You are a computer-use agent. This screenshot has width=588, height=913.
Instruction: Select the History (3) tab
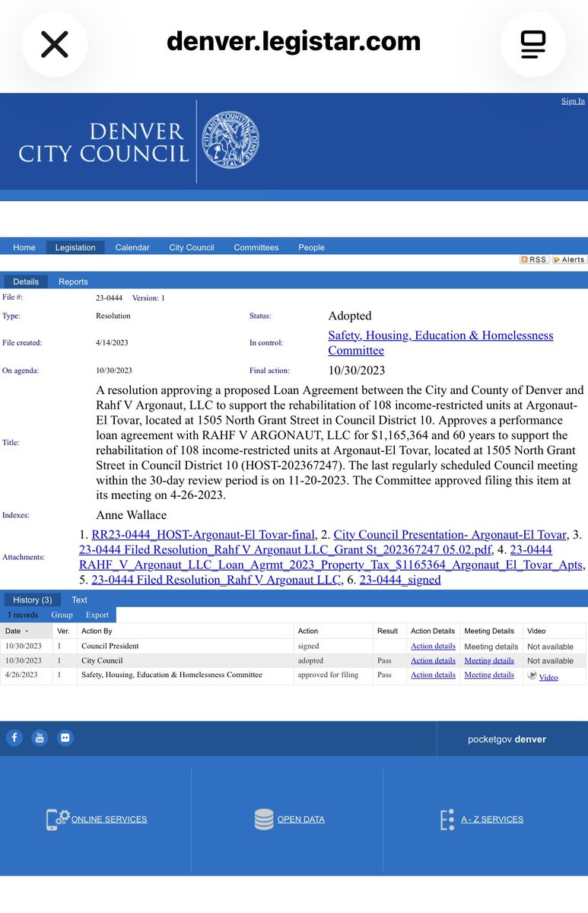(x=32, y=600)
